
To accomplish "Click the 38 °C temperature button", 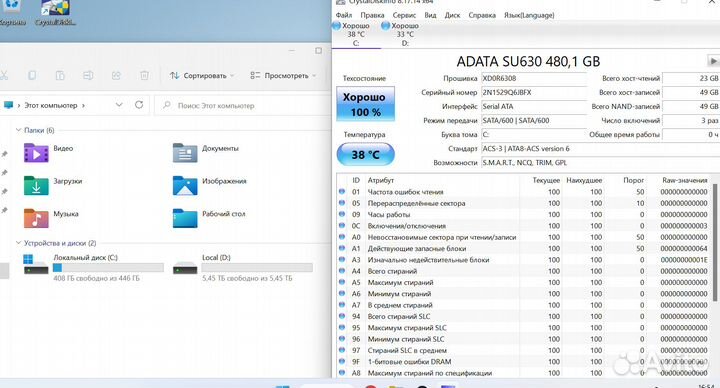I will 366,155.
